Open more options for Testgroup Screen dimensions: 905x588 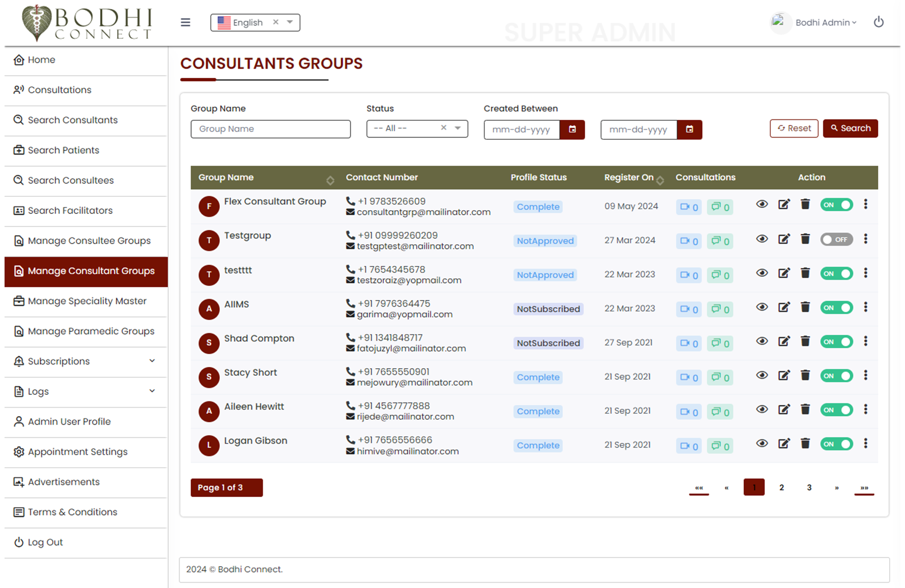(x=865, y=239)
